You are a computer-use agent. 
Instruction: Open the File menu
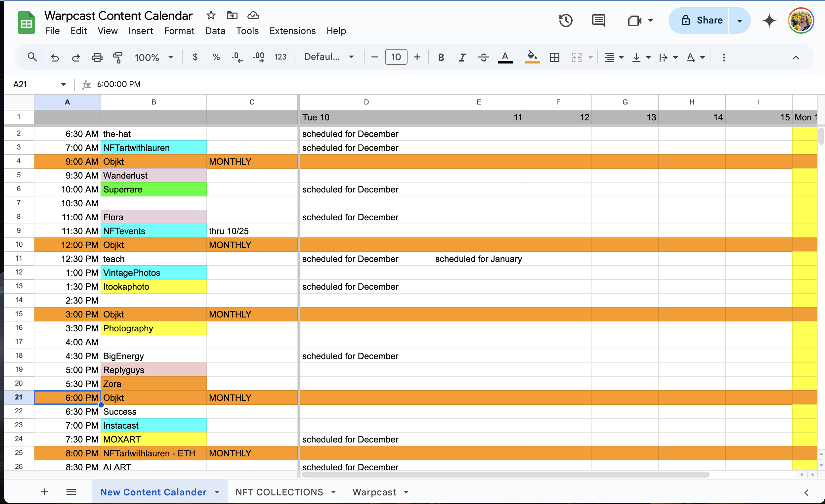52,31
